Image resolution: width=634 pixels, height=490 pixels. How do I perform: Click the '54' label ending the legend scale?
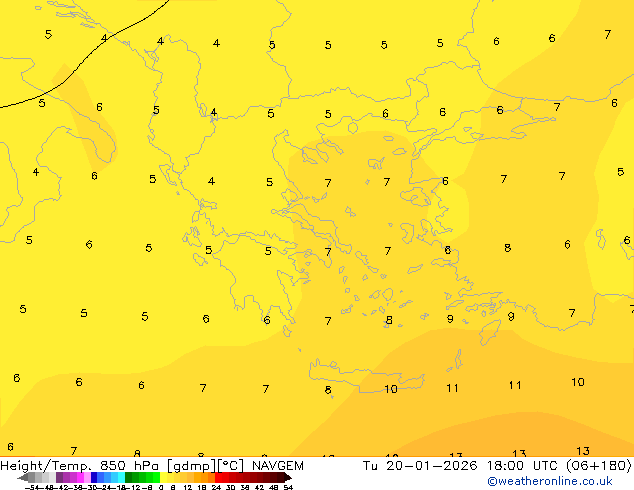[x=287, y=488]
